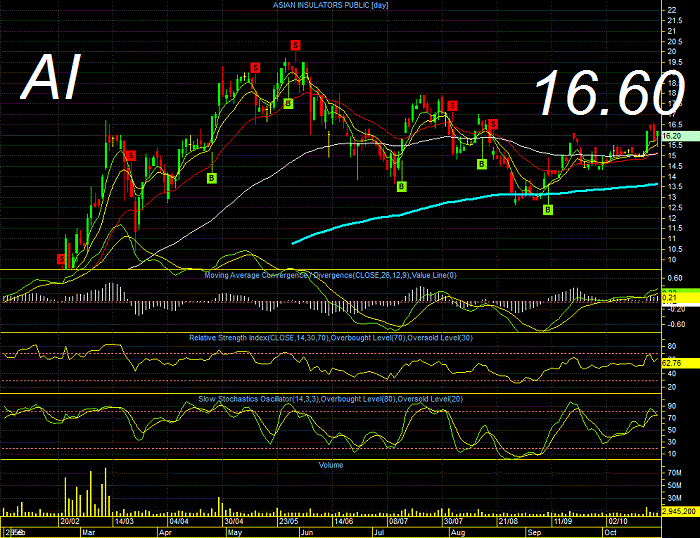Click the ASIAN INSULATORS PUBLIC [day] chart title
Screen dimensions: 700x538
[x=331, y=5]
